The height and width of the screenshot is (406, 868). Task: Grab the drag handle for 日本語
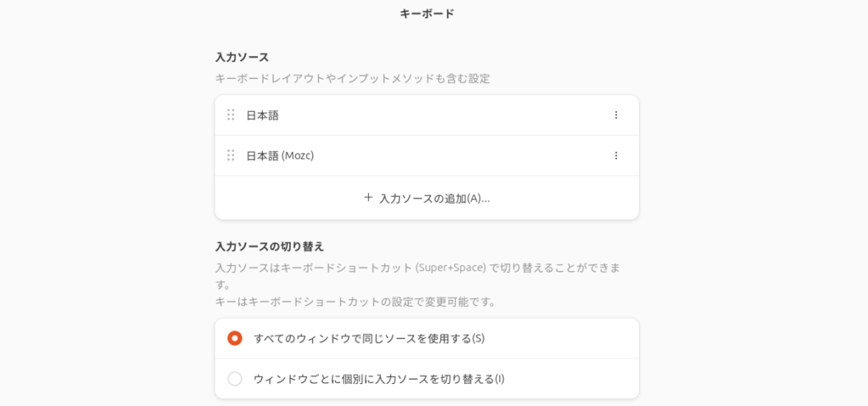231,115
